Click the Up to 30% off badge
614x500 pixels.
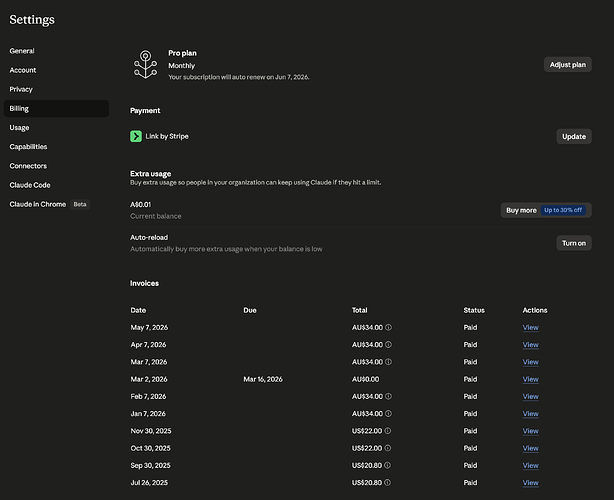(x=563, y=210)
